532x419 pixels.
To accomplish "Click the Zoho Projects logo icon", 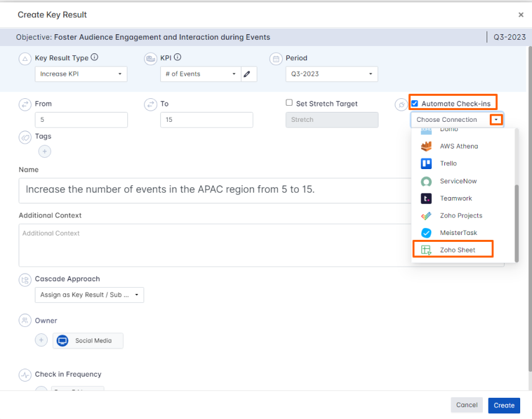I will pos(426,216).
